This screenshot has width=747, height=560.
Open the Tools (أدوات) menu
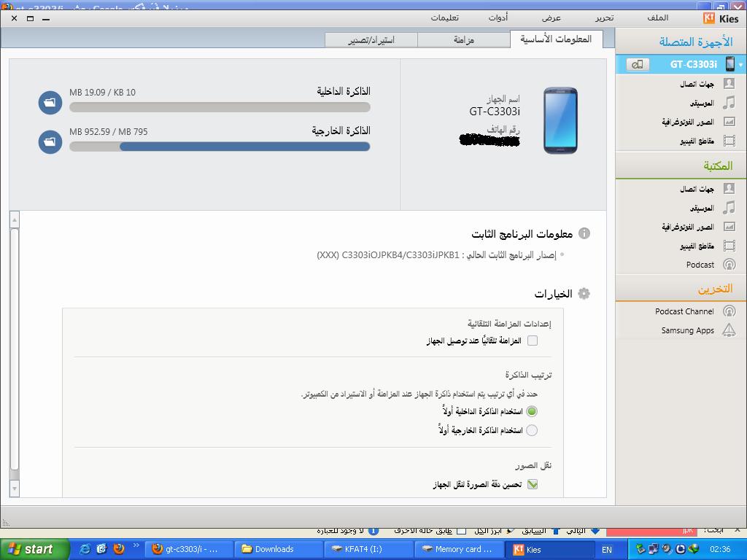pyautogui.click(x=498, y=18)
